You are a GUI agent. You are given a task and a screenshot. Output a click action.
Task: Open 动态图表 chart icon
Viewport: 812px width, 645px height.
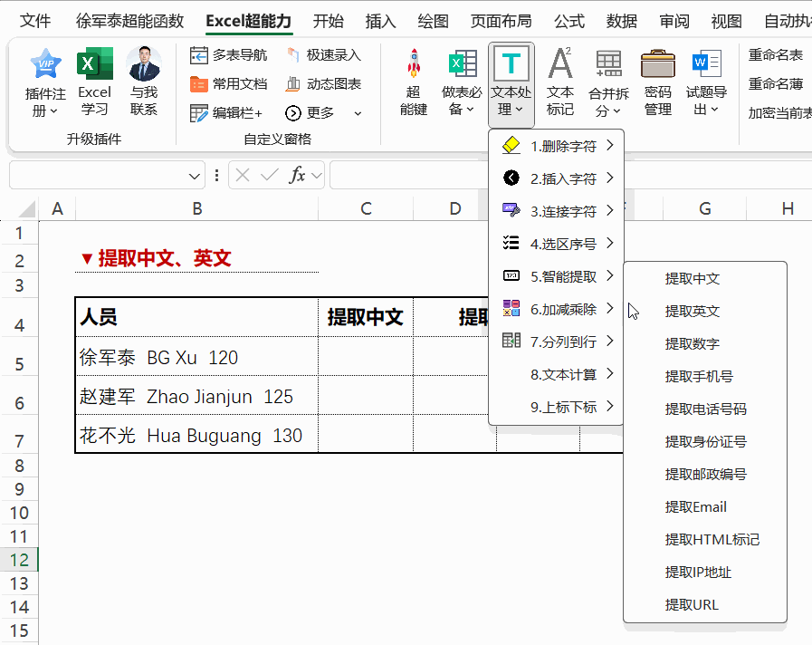pyautogui.click(x=293, y=84)
